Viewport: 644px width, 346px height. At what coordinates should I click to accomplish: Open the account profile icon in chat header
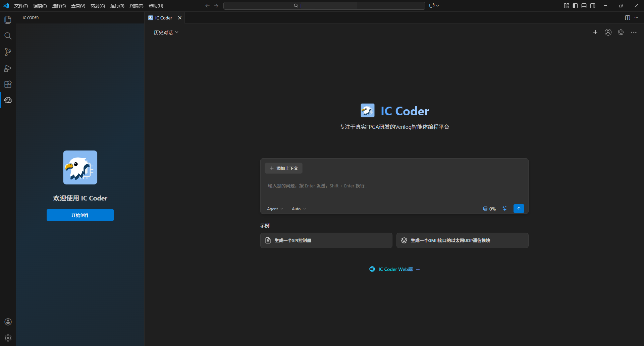(x=608, y=32)
